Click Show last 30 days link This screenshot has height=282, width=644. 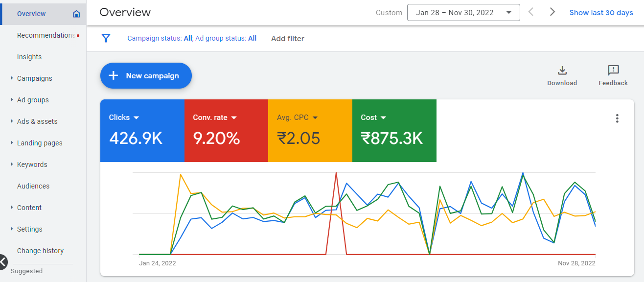(601, 13)
